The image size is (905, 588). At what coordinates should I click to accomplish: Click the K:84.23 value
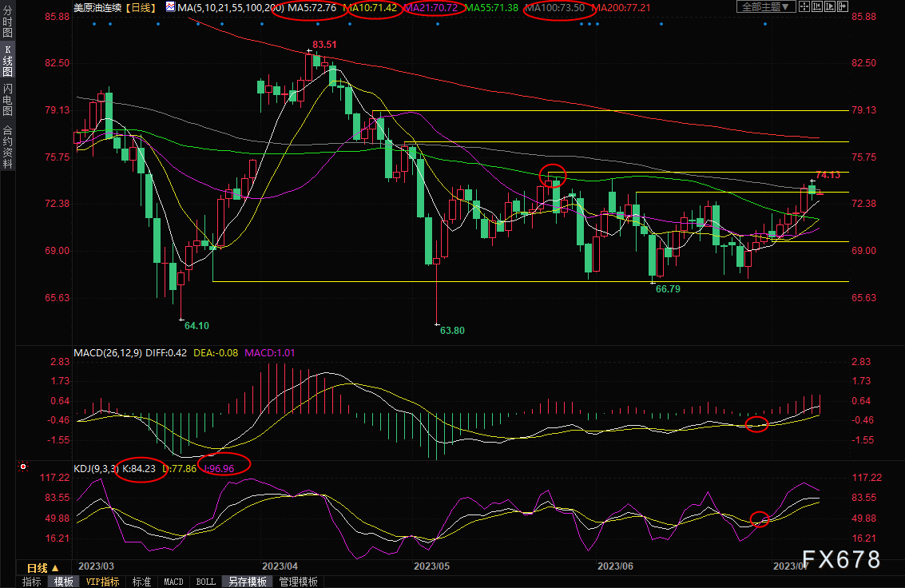pos(138,468)
